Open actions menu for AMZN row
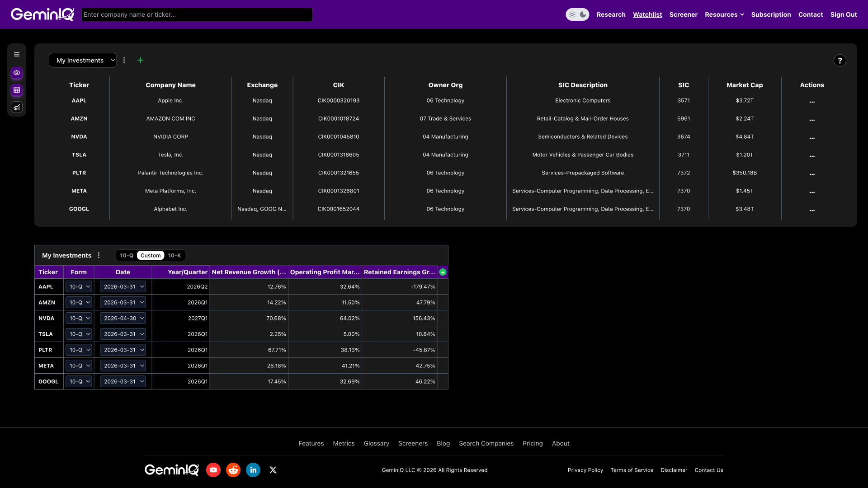 [x=812, y=120]
